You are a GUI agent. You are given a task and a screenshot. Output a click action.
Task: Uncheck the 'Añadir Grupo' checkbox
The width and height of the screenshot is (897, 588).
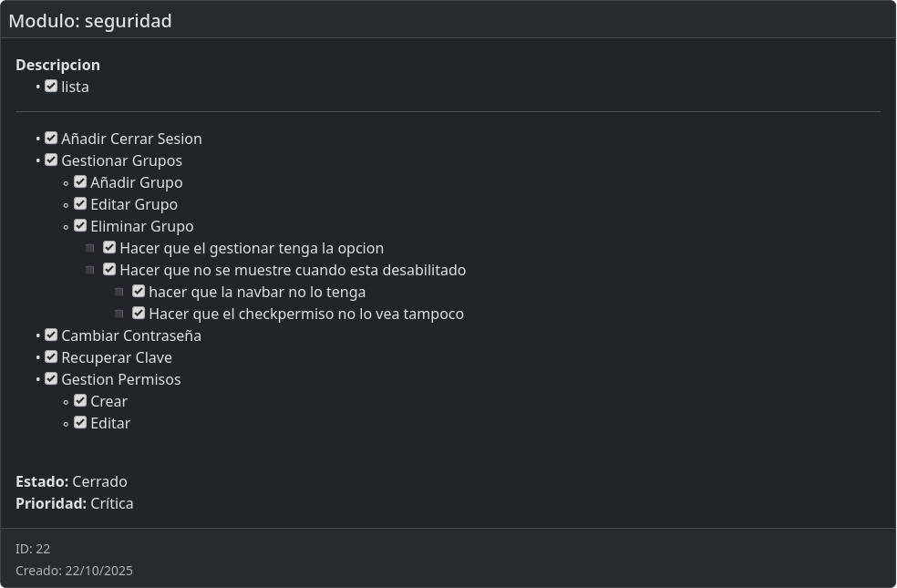point(80,182)
